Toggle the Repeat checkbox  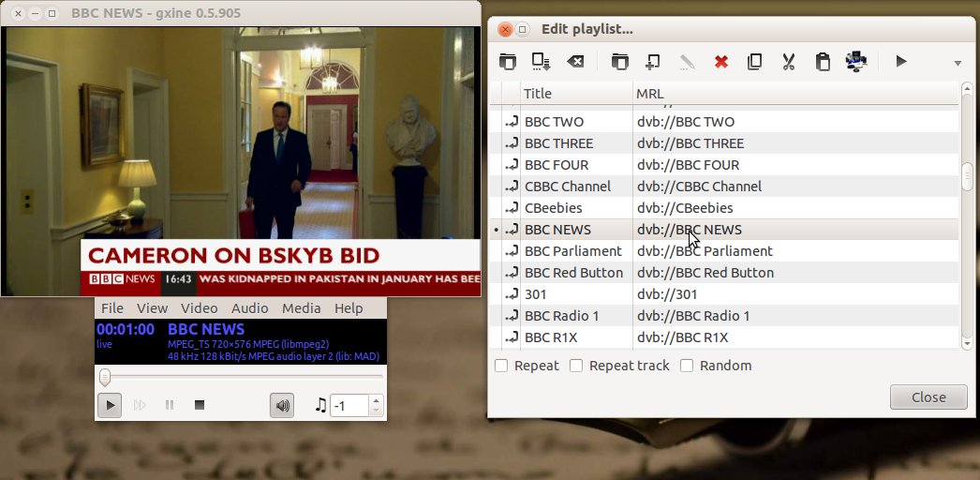(x=501, y=366)
